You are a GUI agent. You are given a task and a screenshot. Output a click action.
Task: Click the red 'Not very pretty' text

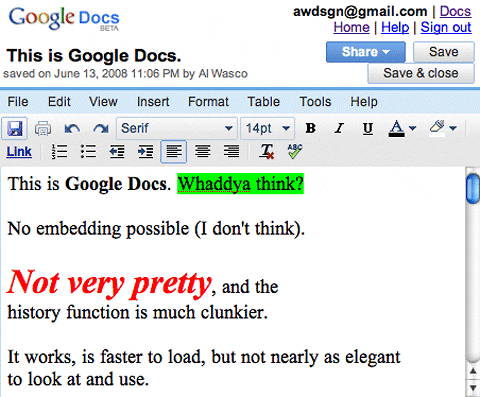point(109,283)
